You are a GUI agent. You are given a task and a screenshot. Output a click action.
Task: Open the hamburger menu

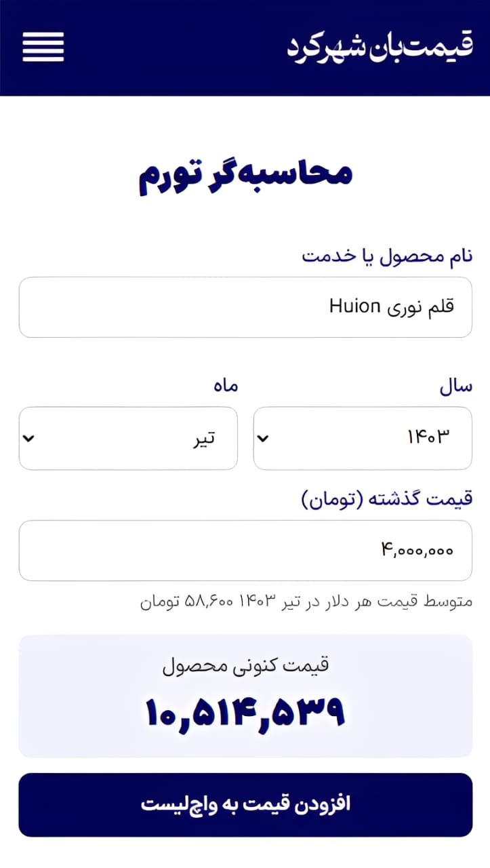(x=43, y=47)
